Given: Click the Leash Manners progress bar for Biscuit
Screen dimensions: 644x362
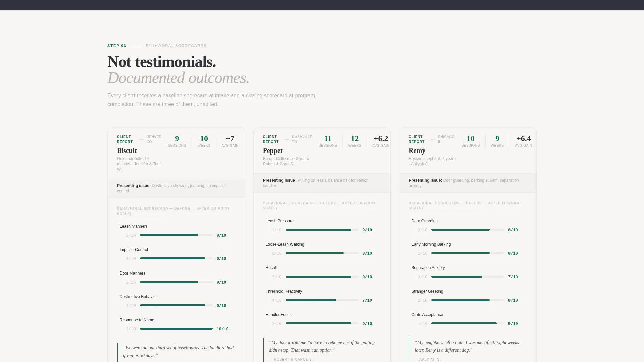Looking at the screenshot, I should click(176, 235).
